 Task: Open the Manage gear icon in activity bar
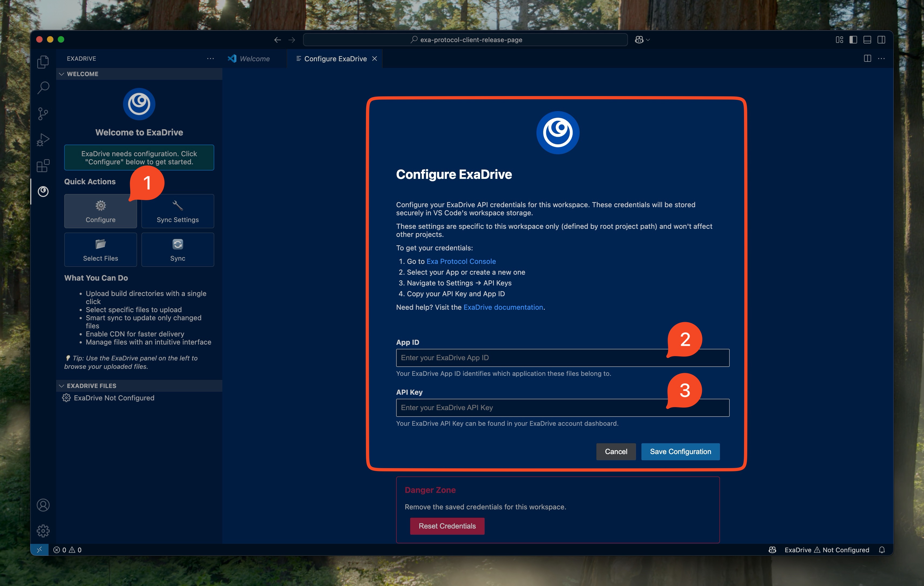(x=43, y=531)
